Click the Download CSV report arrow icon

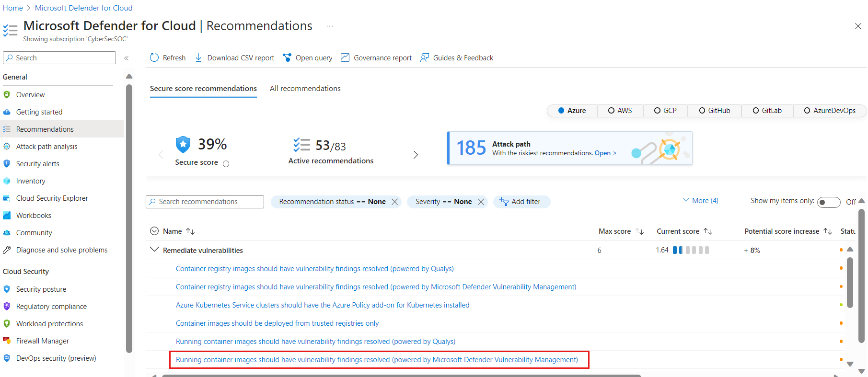pyautogui.click(x=198, y=57)
